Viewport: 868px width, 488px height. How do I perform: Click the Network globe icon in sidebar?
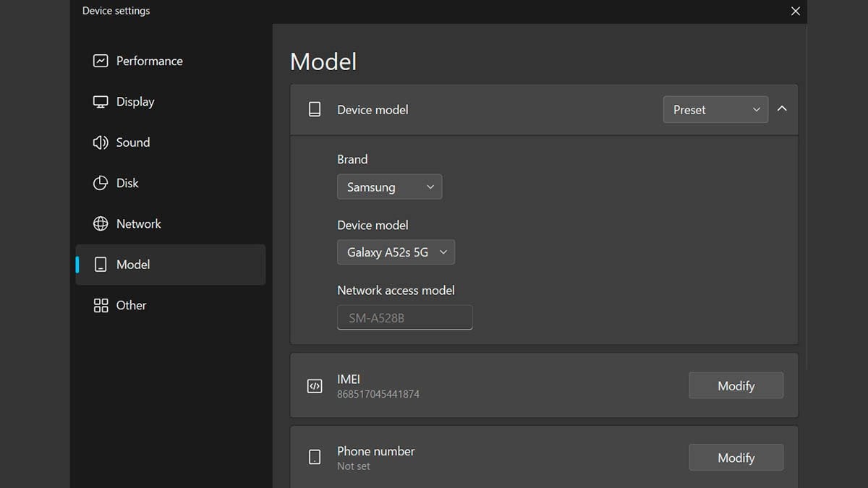[x=101, y=224]
